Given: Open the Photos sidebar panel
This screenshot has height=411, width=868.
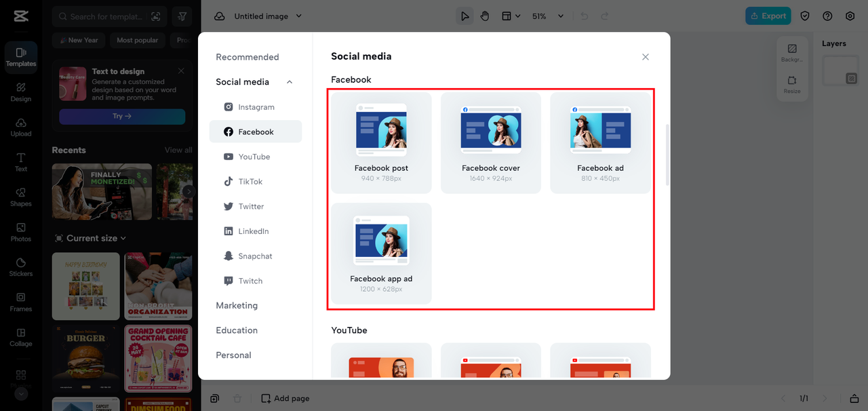Looking at the screenshot, I should [21, 233].
